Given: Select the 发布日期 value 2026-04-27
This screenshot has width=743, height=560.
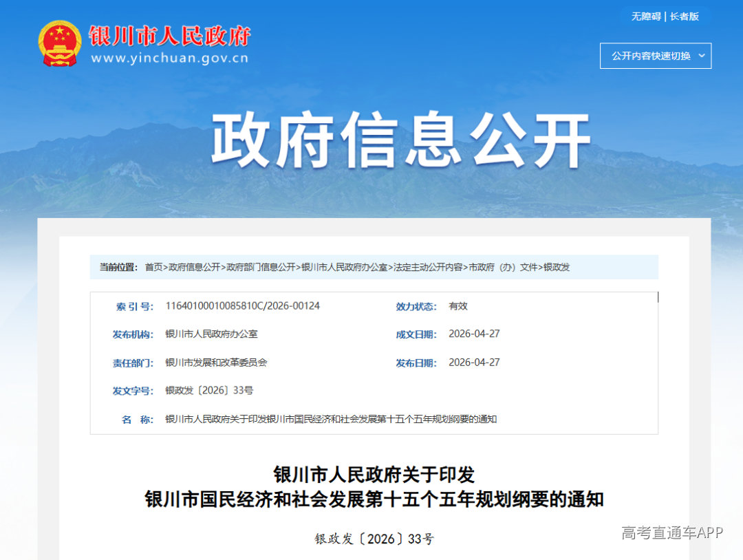Looking at the screenshot, I should click(474, 363).
